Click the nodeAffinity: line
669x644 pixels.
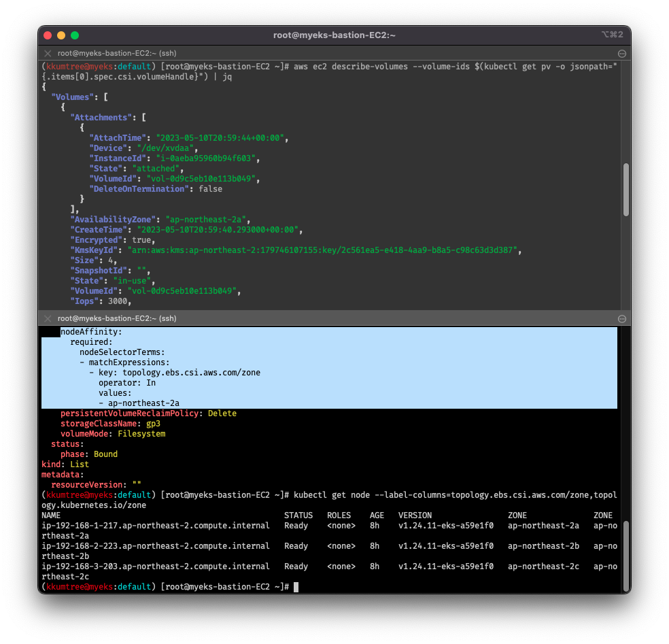tap(91, 332)
